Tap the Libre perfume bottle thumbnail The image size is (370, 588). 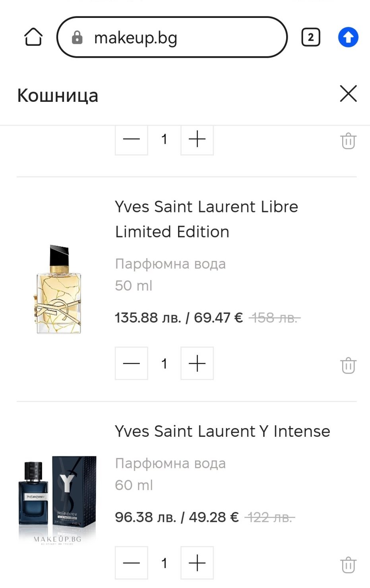59,290
